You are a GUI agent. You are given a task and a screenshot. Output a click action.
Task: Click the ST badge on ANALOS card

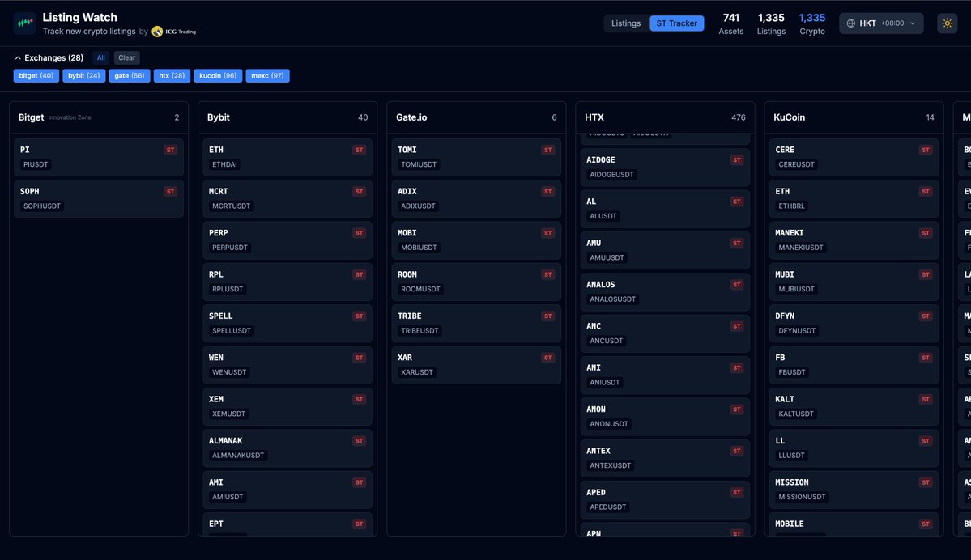(737, 285)
